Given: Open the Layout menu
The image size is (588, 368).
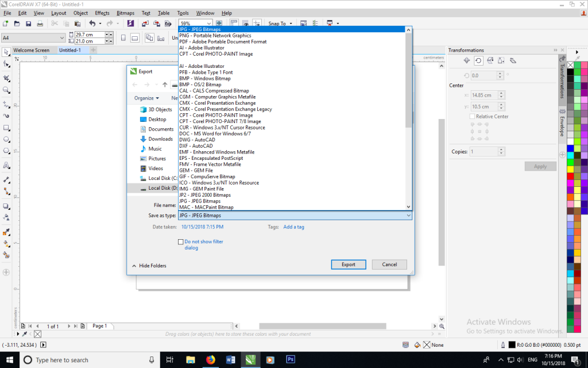Looking at the screenshot, I should coord(59,13).
